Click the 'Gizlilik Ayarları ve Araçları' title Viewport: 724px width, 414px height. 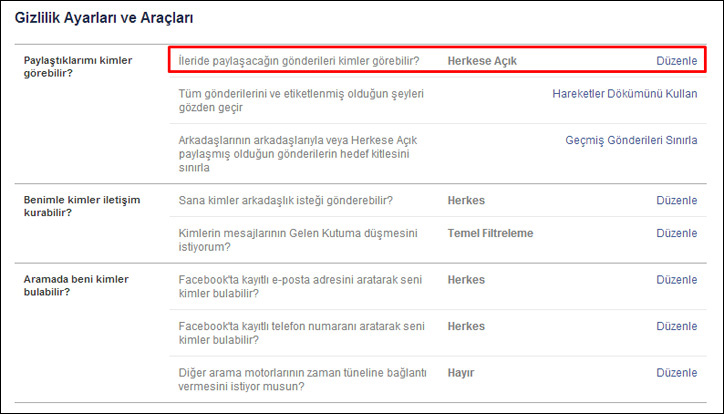104,18
